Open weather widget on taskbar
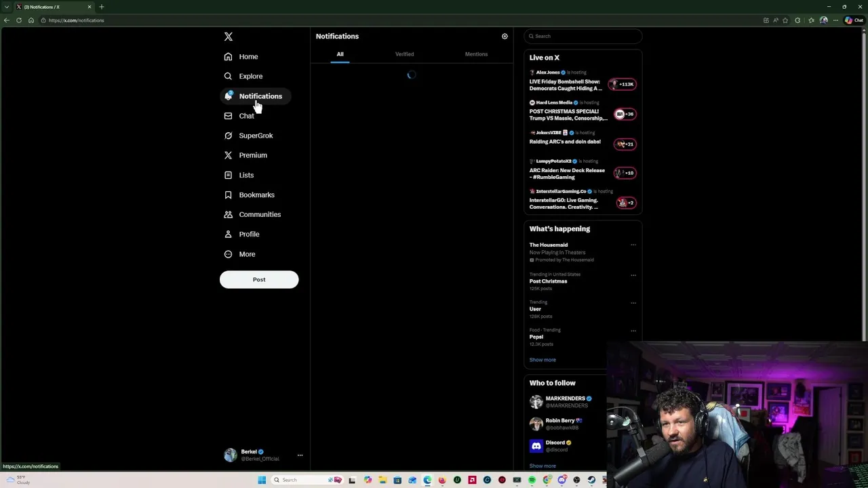The width and height of the screenshot is (868, 488). pos(17,480)
